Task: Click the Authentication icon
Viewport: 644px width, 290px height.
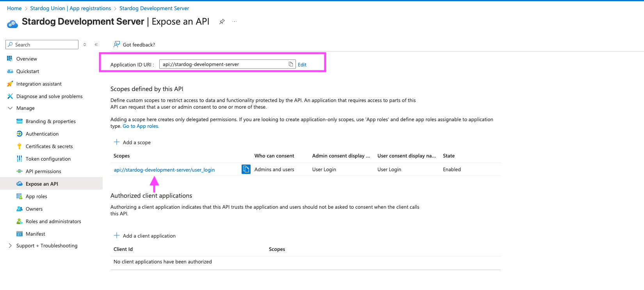Action: (20, 134)
